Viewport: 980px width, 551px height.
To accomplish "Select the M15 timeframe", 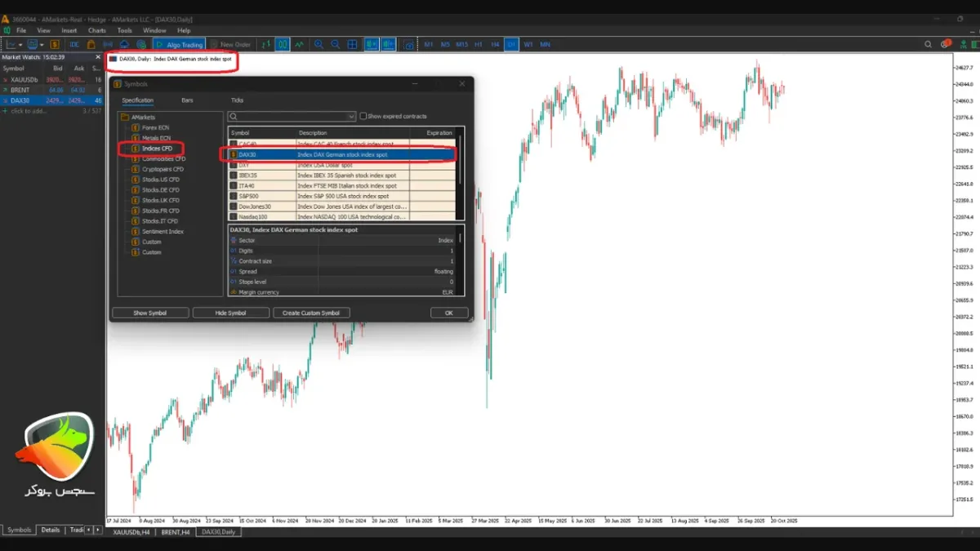I will click(x=461, y=44).
